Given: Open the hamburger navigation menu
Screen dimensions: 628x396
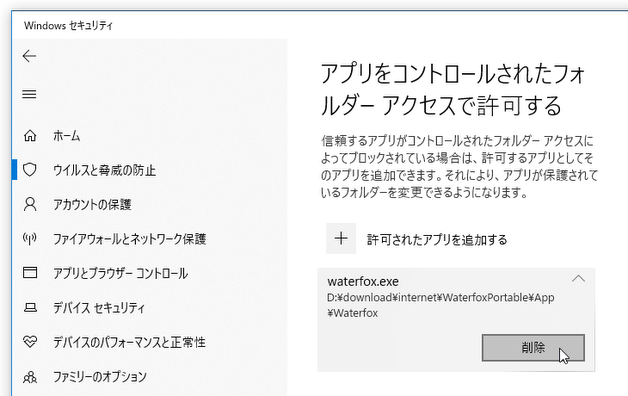Looking at the screenshot, I should click(x=29, y=94).
